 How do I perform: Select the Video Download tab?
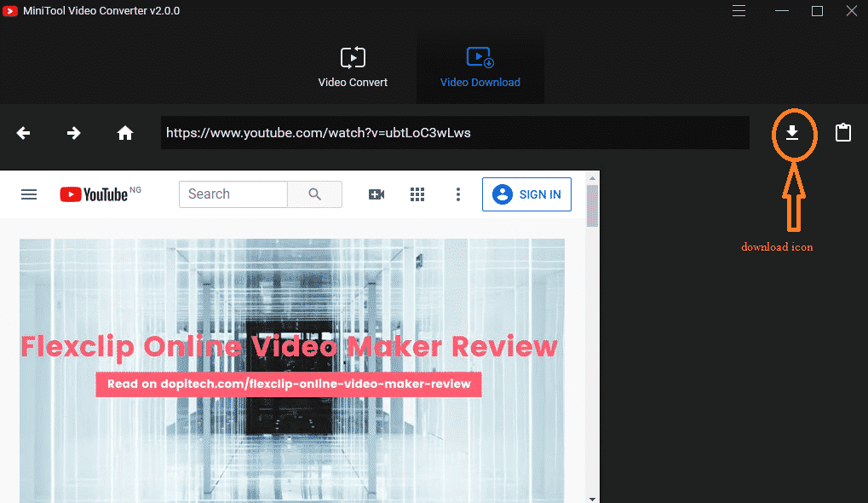point(480,66)
